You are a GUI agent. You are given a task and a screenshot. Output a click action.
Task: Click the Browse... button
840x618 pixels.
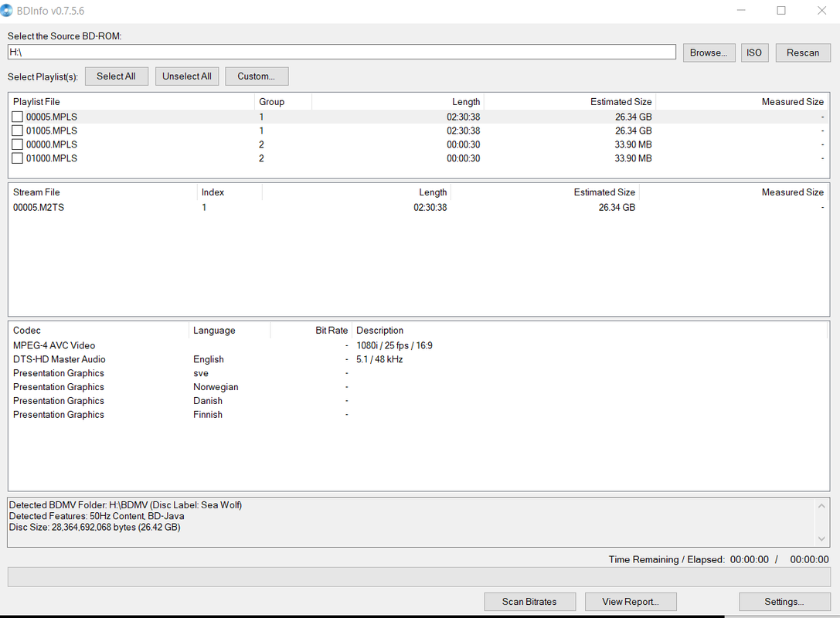pyautogui.click(x=709, y=53)
